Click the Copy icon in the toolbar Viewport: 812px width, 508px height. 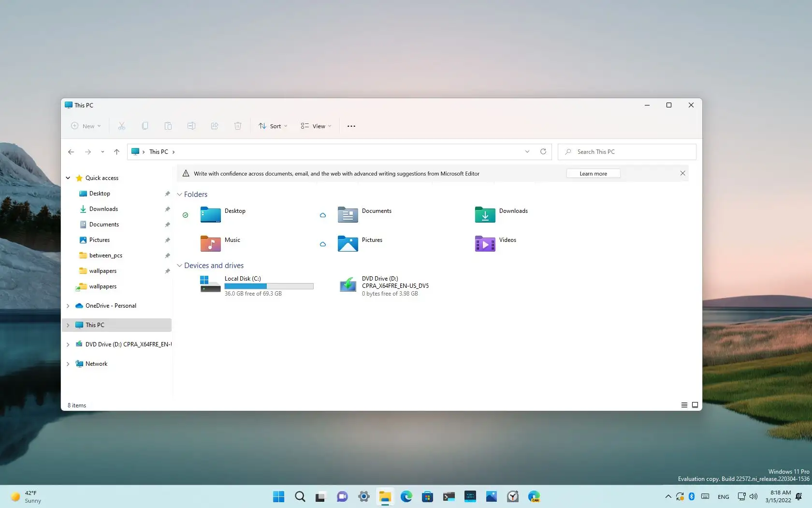coord(145,126)
